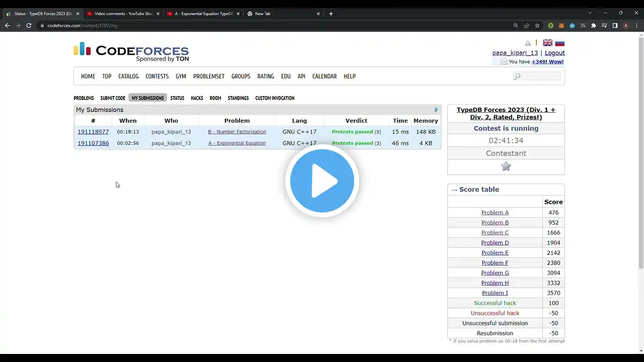Image resolution: width=644 pixels, height=362 pixels.
Task: Reload the page with the browser refresh icon
Action: (x=29, y=26)
